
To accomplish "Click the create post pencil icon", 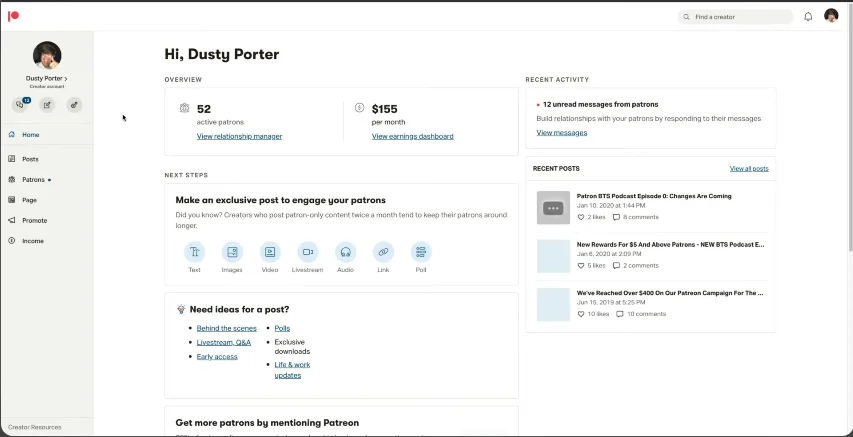I will tap(47, 105).
